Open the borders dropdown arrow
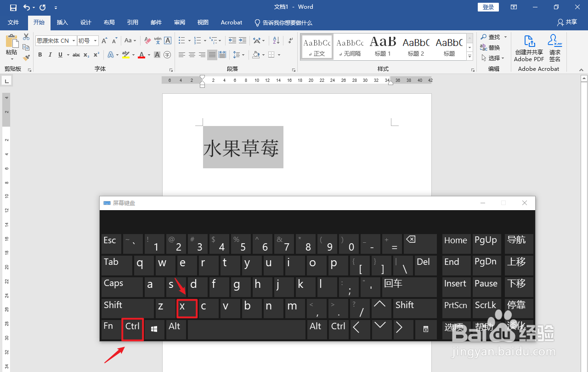588x372 pixels. [x=279, y=55]
